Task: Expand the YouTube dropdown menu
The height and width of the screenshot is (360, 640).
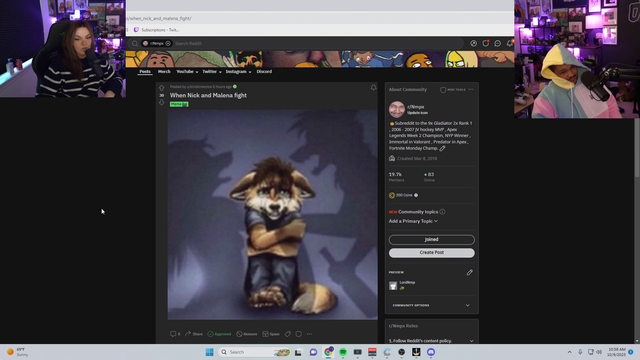Action: click(x=187, y=71)
